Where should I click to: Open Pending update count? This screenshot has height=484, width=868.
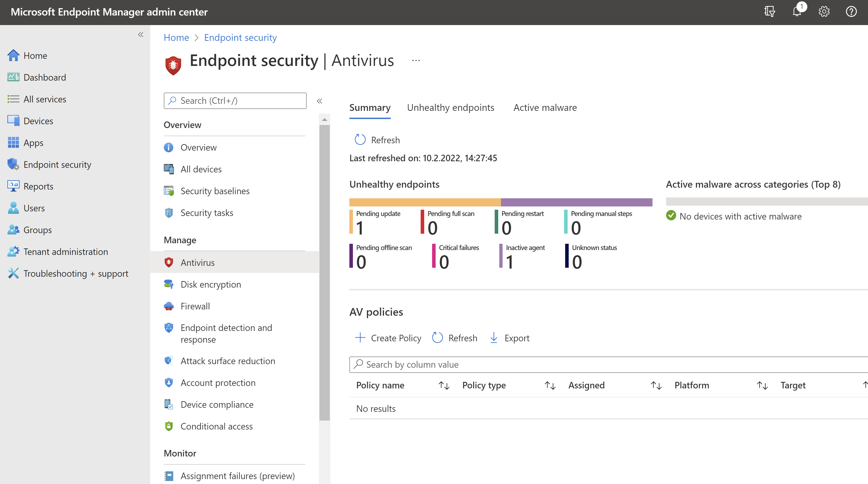pyautogui.click(x=375, y=222)
